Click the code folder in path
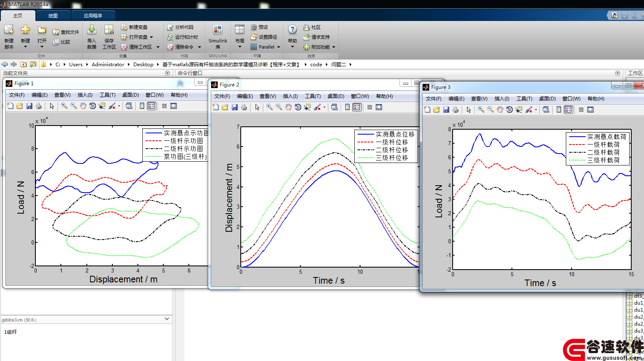This screenshot has width=644, height=361. [x=316, y=64]
